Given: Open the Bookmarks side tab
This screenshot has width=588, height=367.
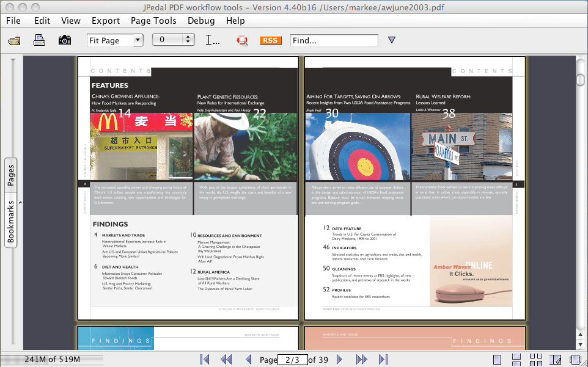Looking at the screenshot, I should 11,222.
